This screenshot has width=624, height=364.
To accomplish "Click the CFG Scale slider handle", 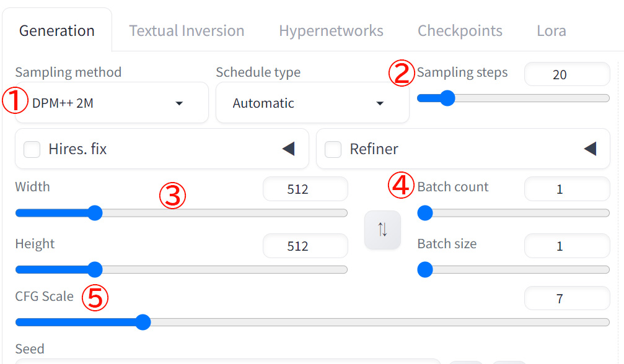I will pyautogui.click(x=143, y=322).
